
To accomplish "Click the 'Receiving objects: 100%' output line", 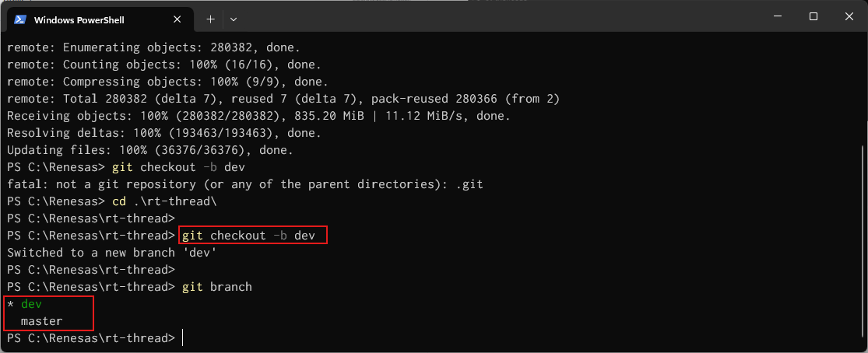I will click(258, 116).
